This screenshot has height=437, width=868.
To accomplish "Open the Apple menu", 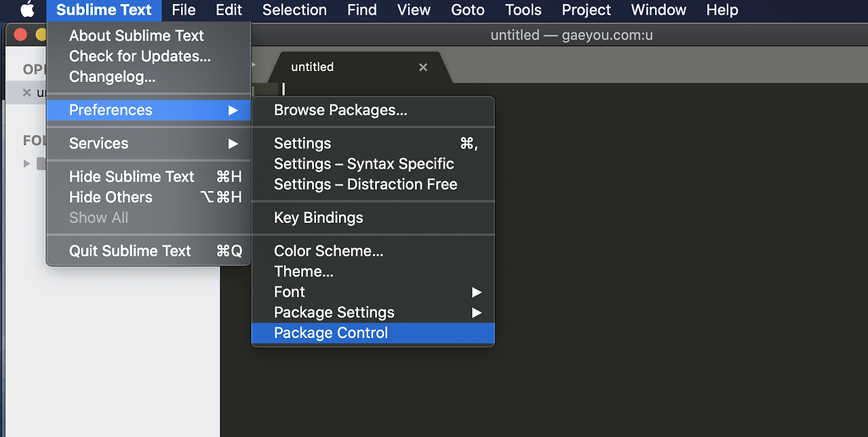I will (x=27, y=9).
